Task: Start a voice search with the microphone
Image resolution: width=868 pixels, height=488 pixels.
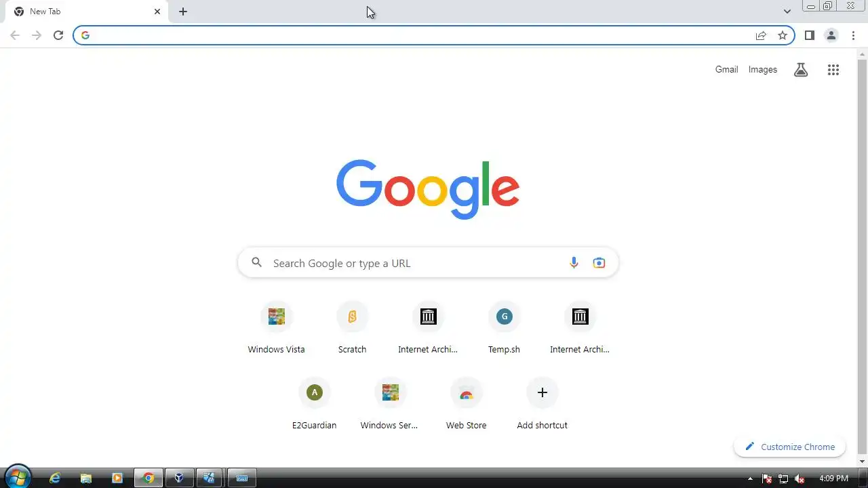Action: (574, 263)
